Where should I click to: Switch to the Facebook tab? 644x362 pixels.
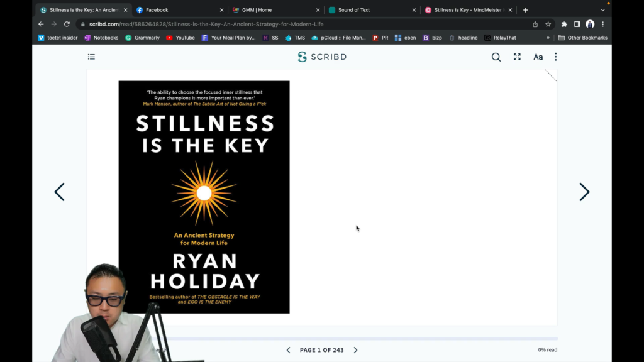pos(178,10)
